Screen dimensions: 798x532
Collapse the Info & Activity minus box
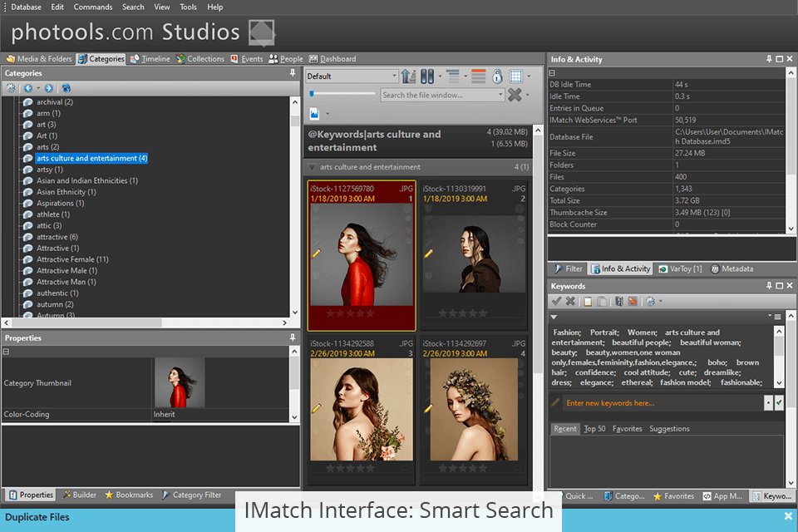pyautogui.click(x=552, y=73)
